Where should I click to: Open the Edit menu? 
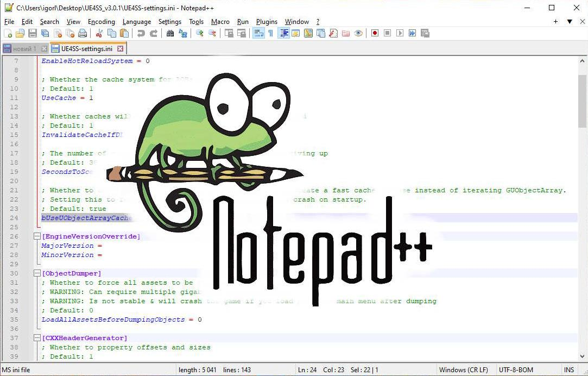[27, 22]
